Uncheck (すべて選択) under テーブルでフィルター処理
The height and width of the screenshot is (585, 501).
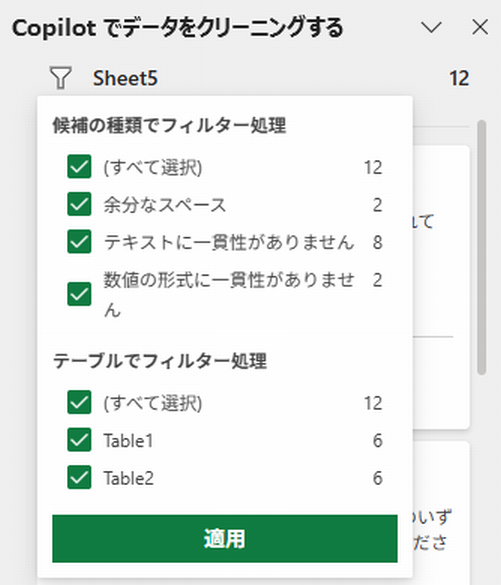click(79, 402)
